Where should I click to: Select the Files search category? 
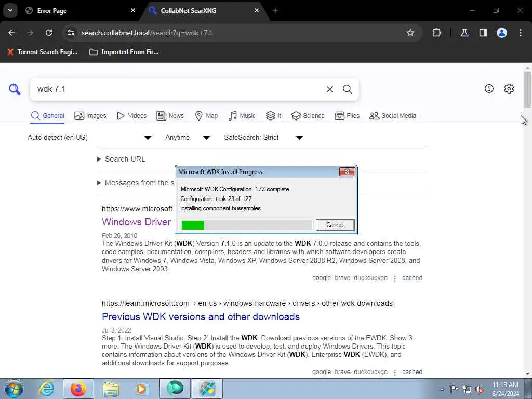(x=347, y=116)
